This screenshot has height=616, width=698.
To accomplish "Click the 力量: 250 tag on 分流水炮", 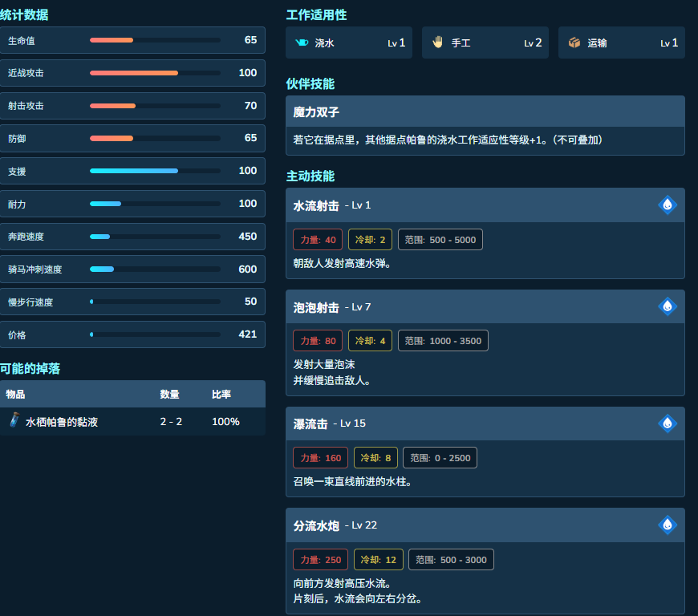I will pos(320,560).
